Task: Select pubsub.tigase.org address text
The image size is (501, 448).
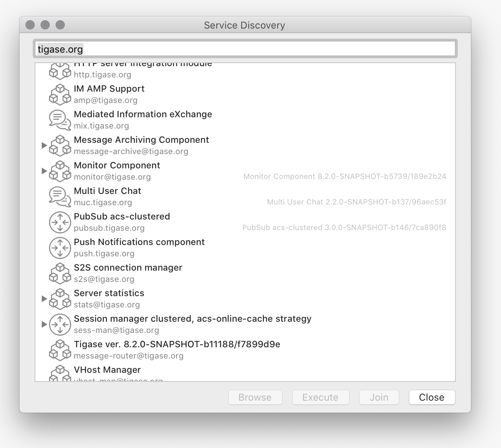Action: (x=109, y=228)
